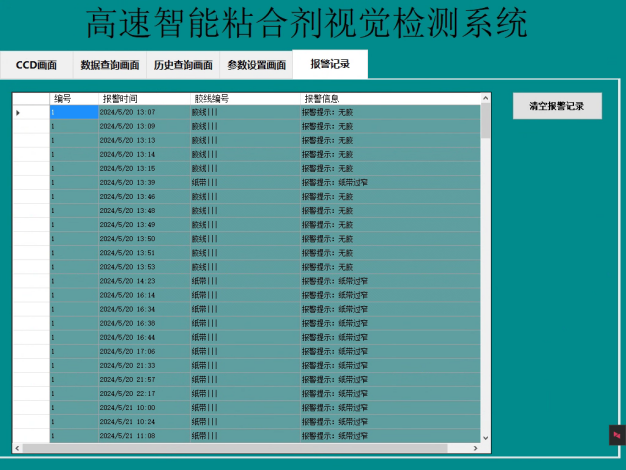Switch to the CCD画面 tab
This screenshot has width=626, height=470.
point(36,65)
